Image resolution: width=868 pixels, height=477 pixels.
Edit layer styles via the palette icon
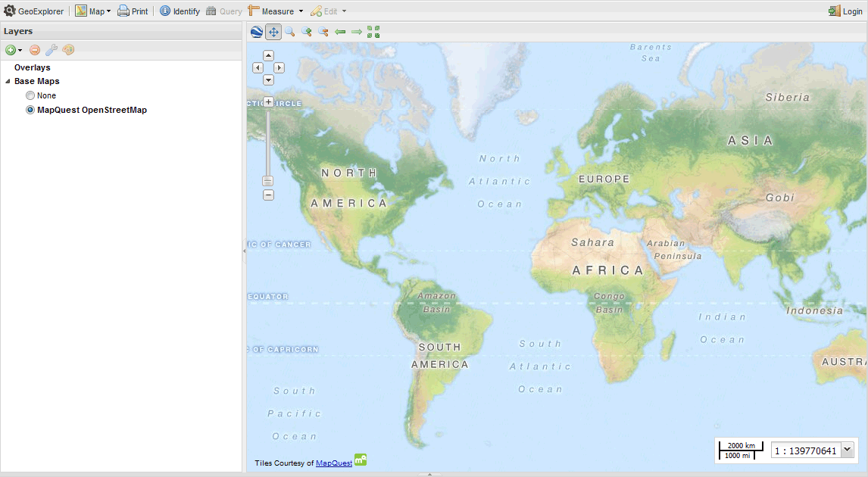[68, 49]
